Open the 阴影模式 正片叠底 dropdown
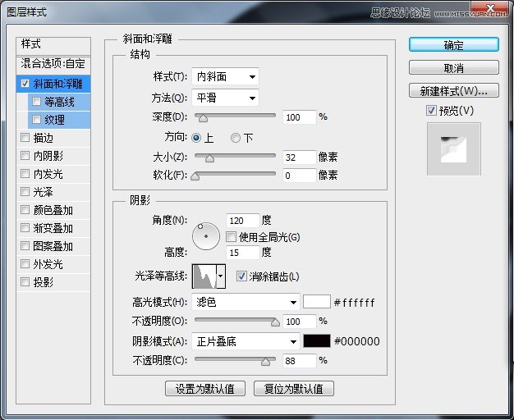514x420 pixels. 246,342
